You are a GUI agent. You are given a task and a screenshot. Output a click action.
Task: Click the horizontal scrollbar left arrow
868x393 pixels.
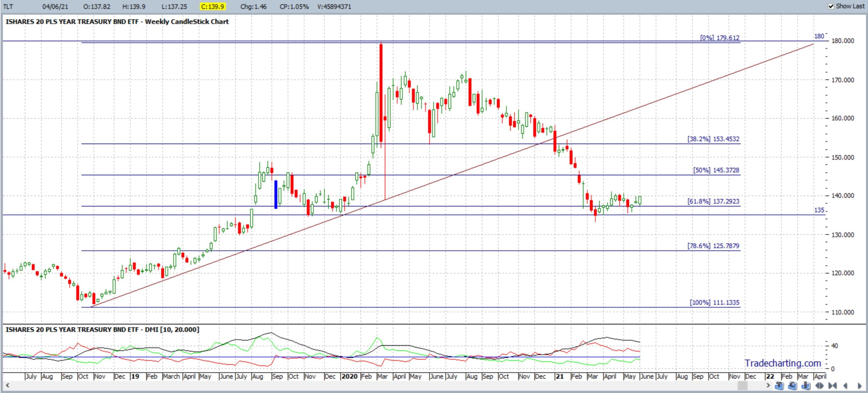coord(7,385)
